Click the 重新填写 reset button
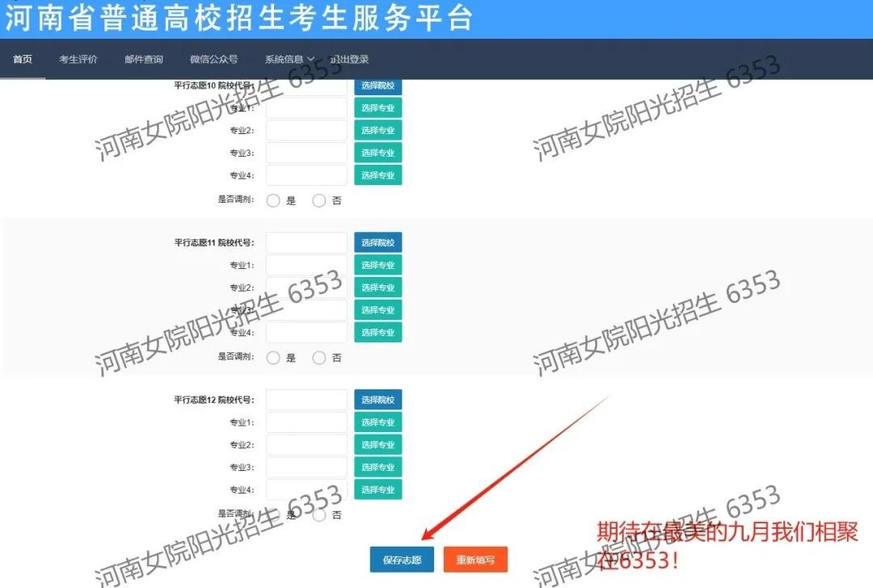This screenshot has height=588, width=873. (x=475, y=559)
